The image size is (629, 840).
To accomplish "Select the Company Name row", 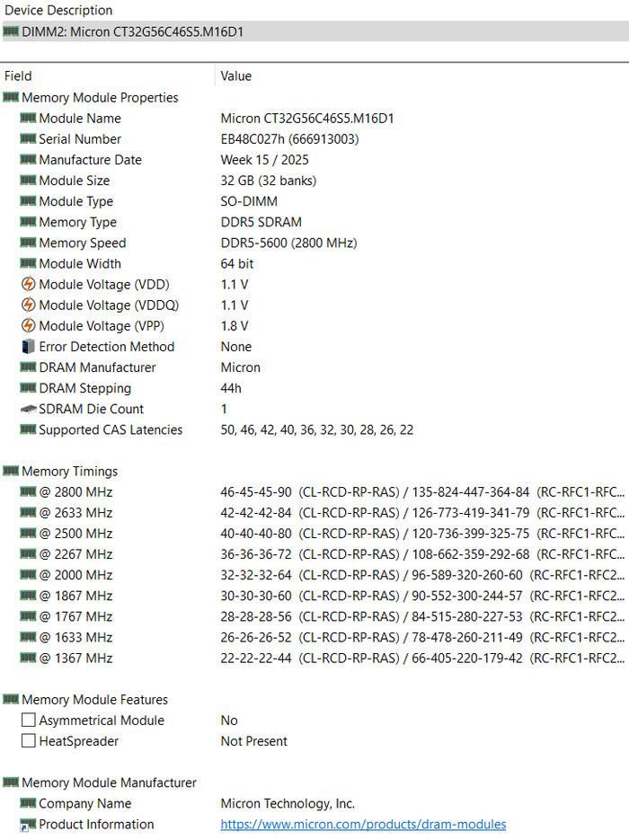I will (84, 804).
